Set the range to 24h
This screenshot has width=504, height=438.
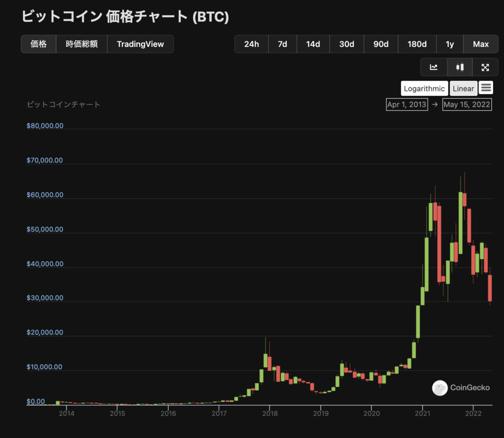[252, 44]
